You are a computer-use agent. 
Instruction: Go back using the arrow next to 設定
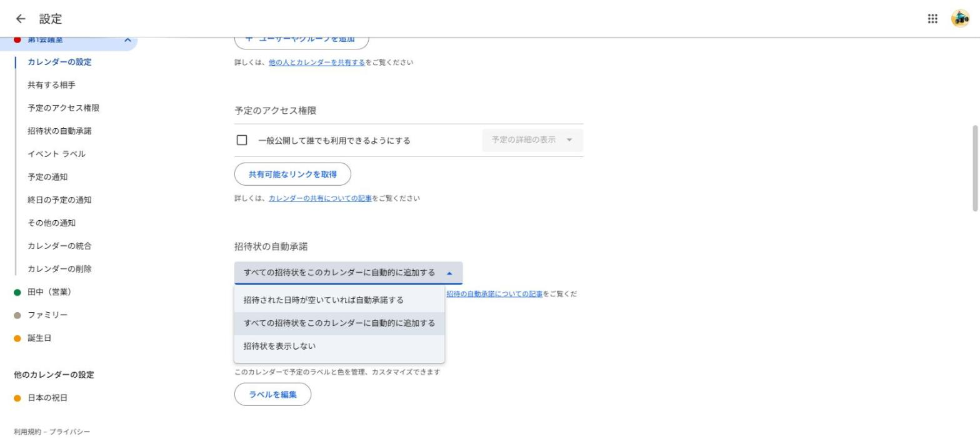tap(21, 19)
